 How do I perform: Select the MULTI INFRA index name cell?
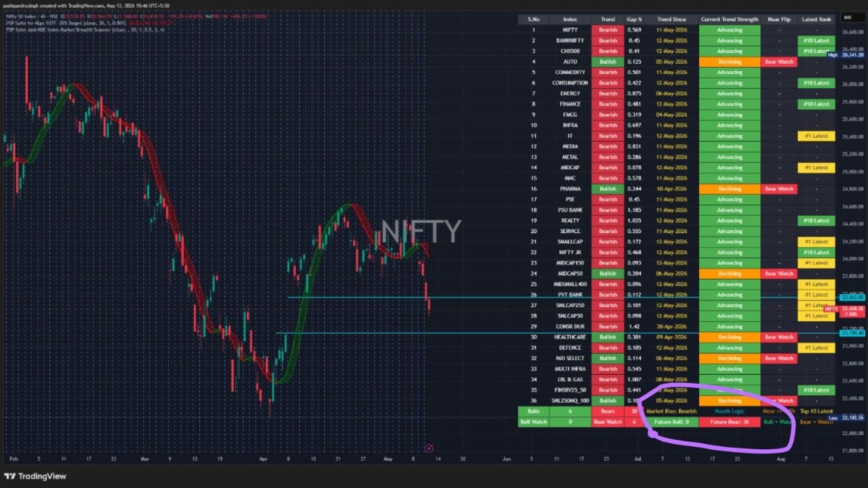coord(570,369)
